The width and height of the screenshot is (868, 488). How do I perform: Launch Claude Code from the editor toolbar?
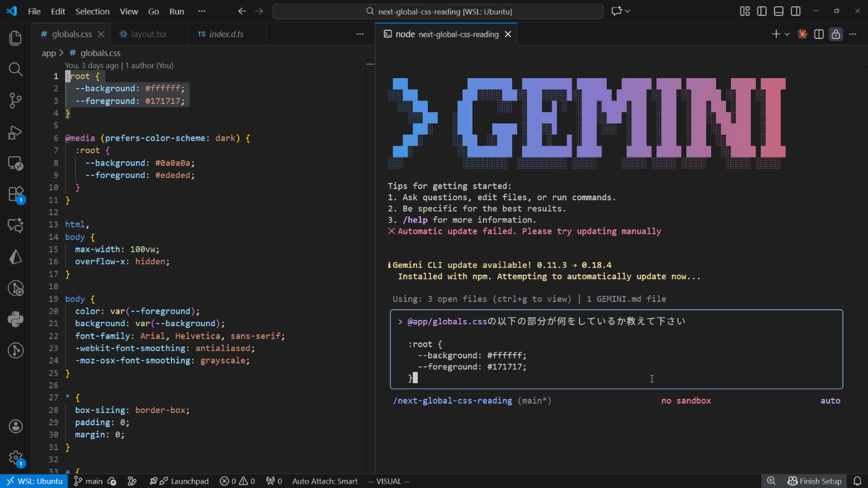click(x=802, y=34)
